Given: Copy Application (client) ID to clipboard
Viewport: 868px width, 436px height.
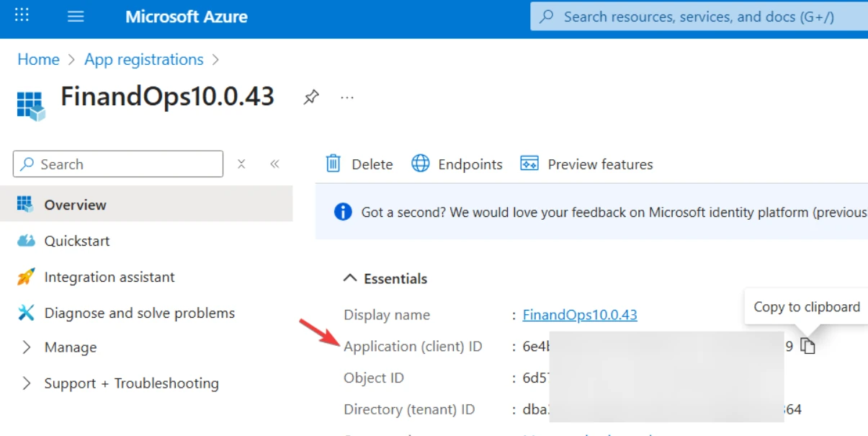Looking at the screenshot, I should (808, 347).
